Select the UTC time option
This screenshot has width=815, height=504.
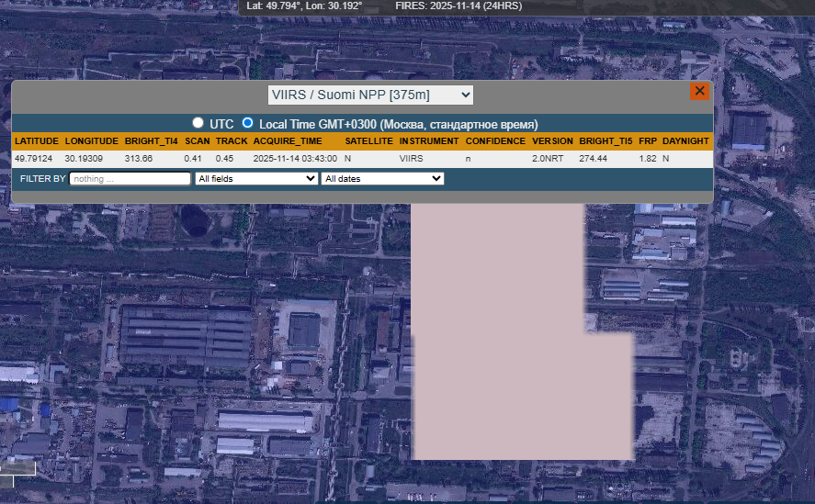(x=198, y=123)
